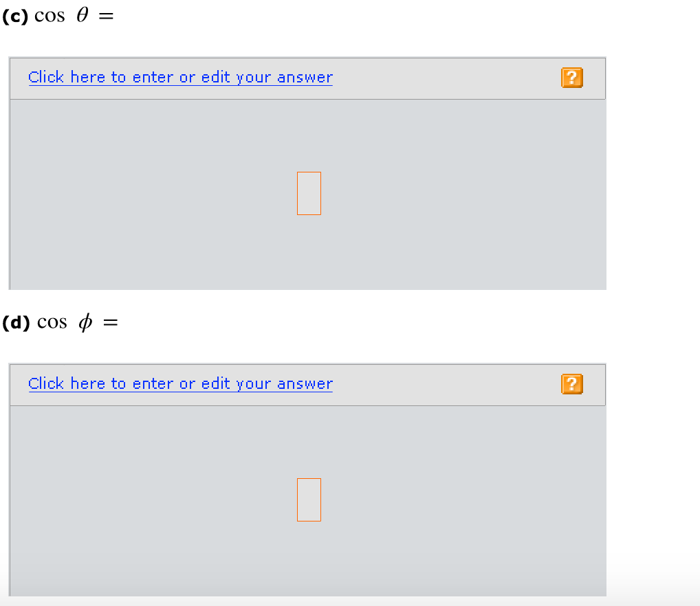Click the word 'answer' in part (c) link
700x606 pixels.
305,78
